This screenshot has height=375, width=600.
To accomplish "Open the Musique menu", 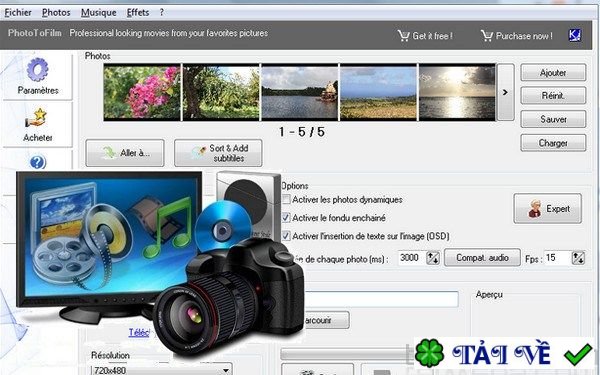I will [x=98, y=13].
